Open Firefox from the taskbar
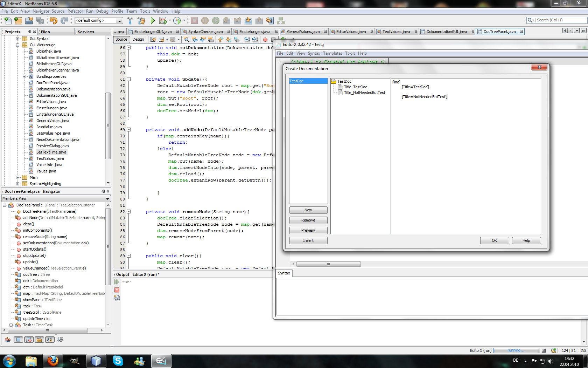The height and width of the screenshot is (368, 588). tap(53, 361)
